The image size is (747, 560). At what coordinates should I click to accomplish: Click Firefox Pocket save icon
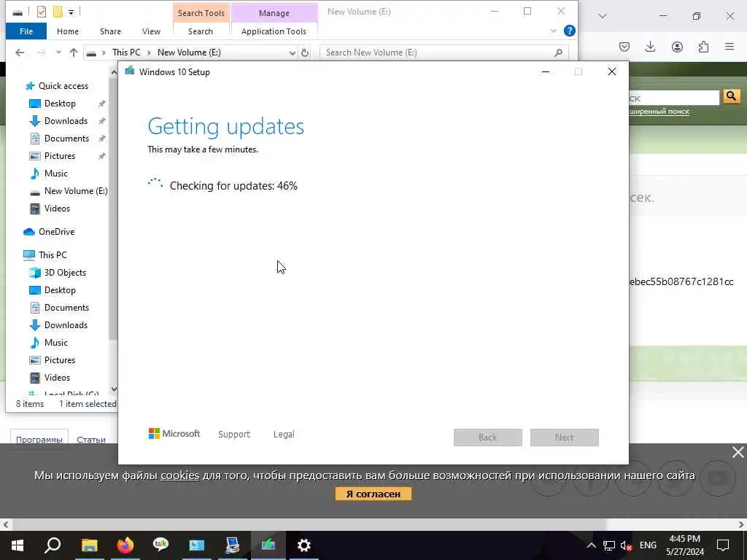click(624, 47)
